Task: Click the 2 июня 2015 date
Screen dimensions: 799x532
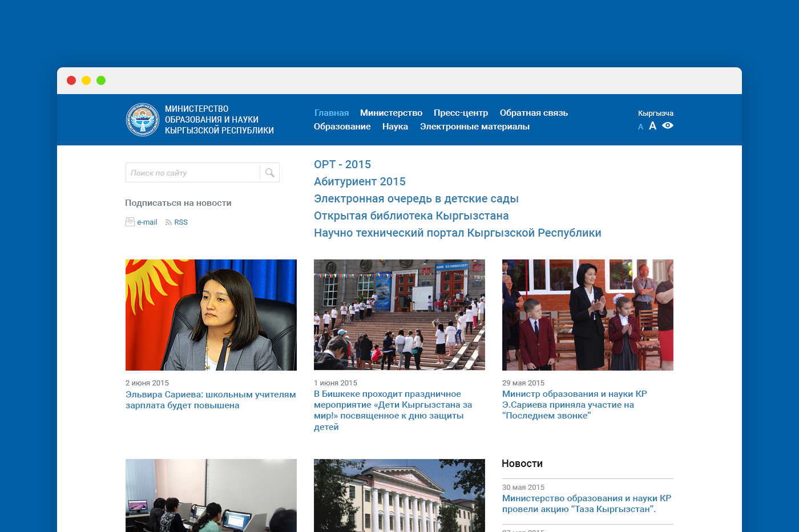Action: click(147, 383)
